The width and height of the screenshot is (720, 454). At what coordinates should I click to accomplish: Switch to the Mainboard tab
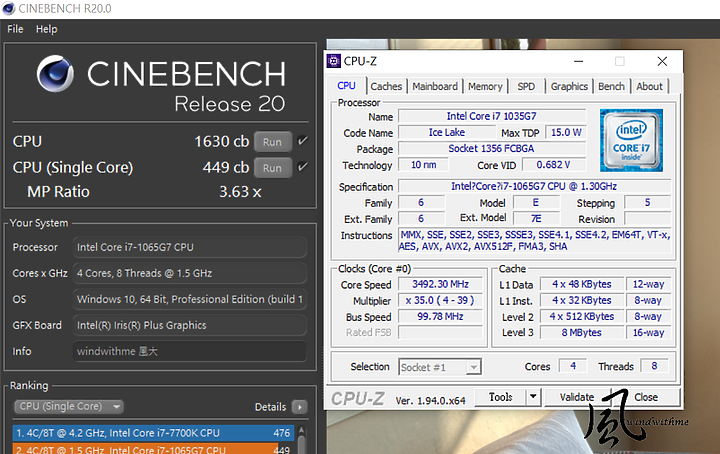point(435,86)
